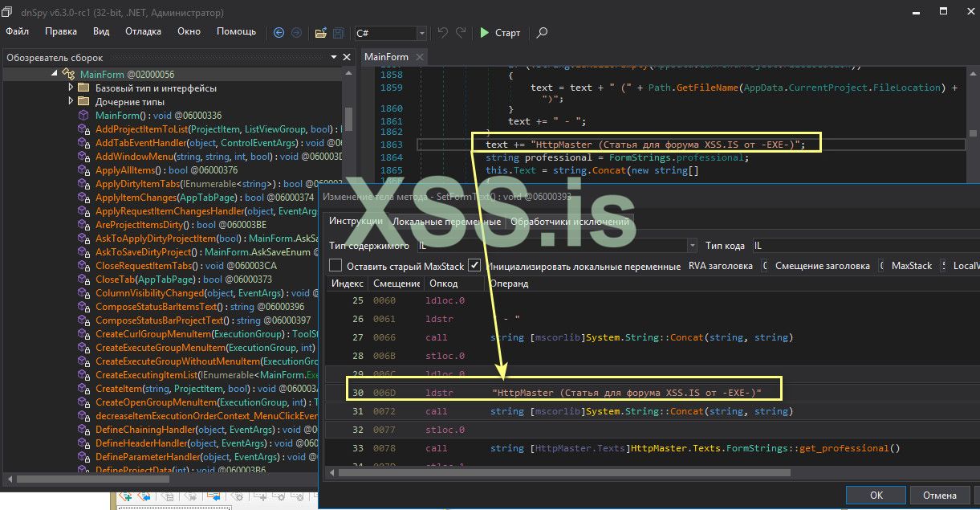Close the MainForm document tab
980x510 pixels.
(x=419, y=57)
